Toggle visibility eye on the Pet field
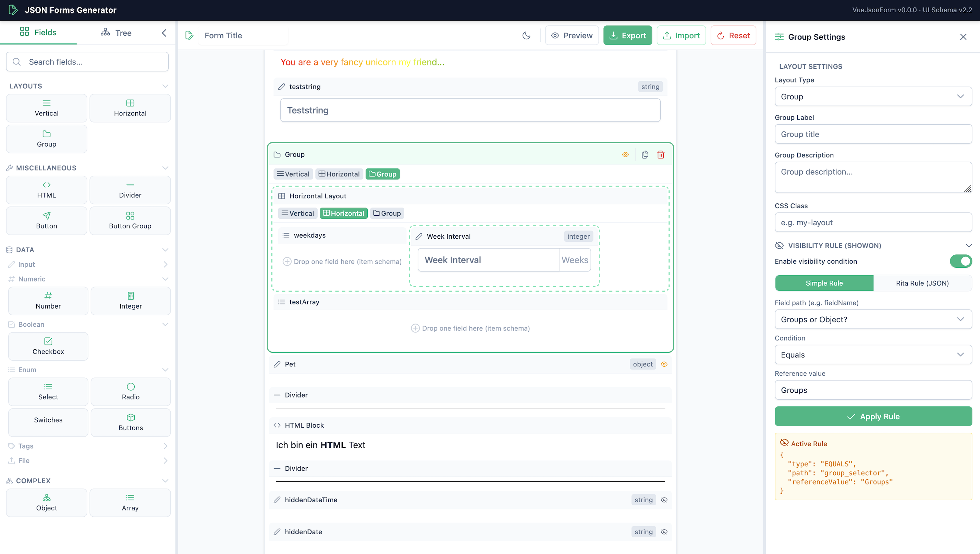 pyautogui.click(x=664, y=364)
